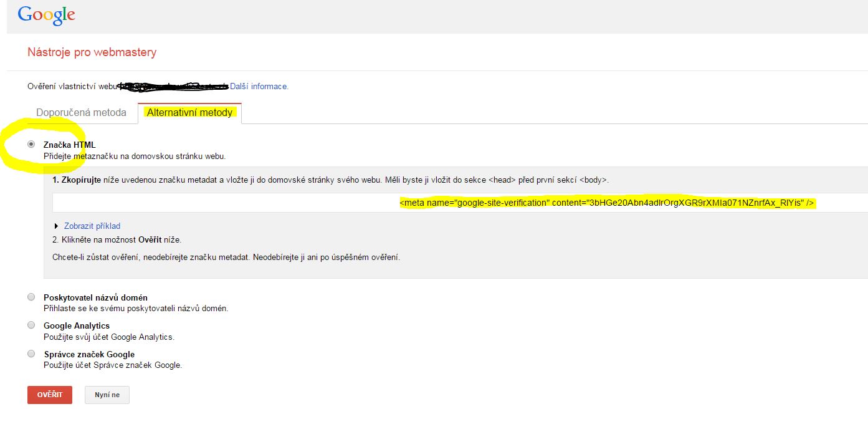This screenshot has width=868, height=429.
Task: Click the Ověření vlastnictví webu text
Action: (73, 86)
